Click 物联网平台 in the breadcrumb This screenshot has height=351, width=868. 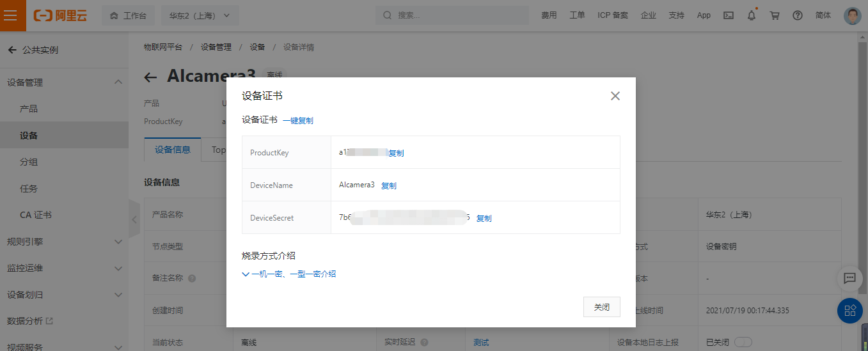click(163, 47)
